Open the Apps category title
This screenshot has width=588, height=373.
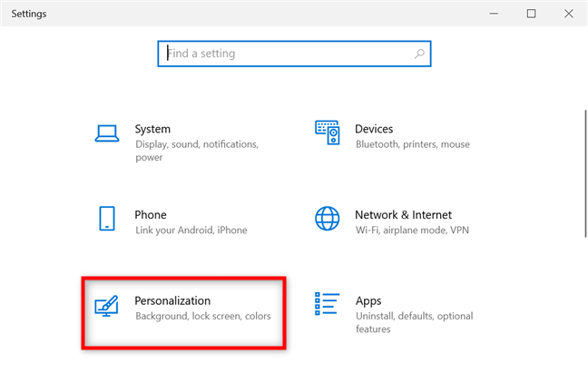(x=368, y=300)
